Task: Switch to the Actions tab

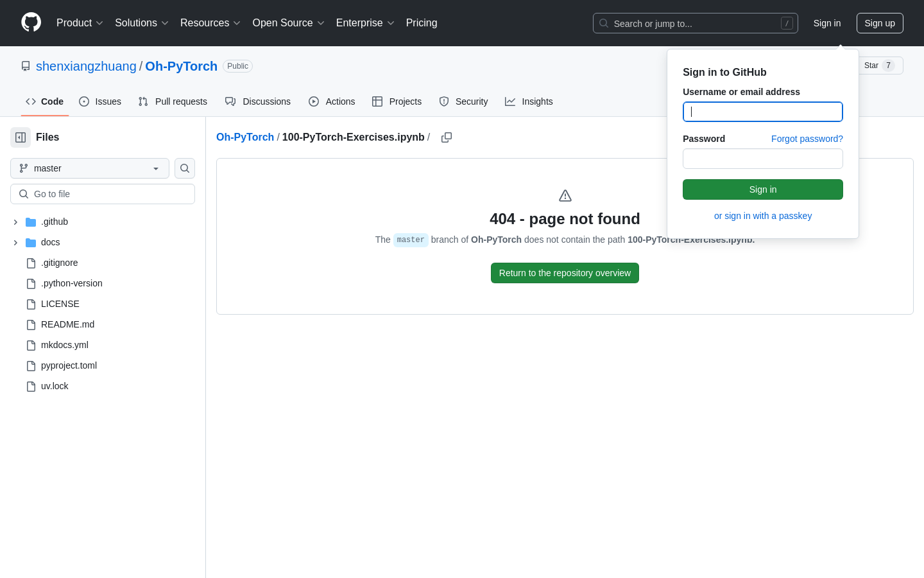Action: click(332, 101)
